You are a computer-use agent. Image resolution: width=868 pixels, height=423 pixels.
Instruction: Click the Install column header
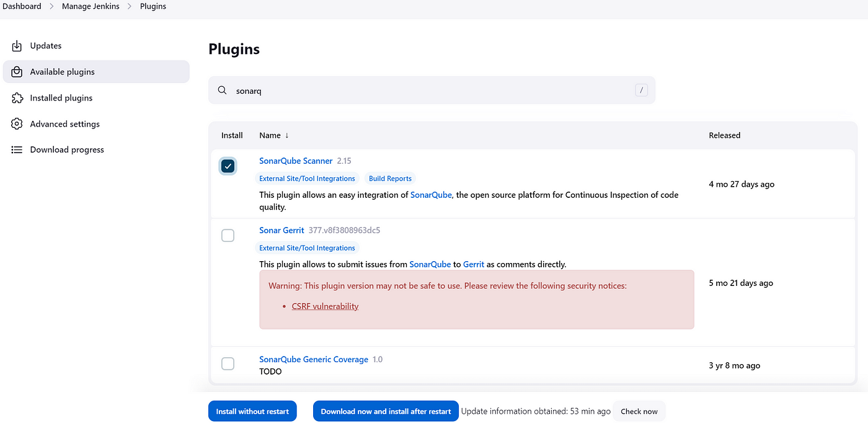[x=232, y=135]
